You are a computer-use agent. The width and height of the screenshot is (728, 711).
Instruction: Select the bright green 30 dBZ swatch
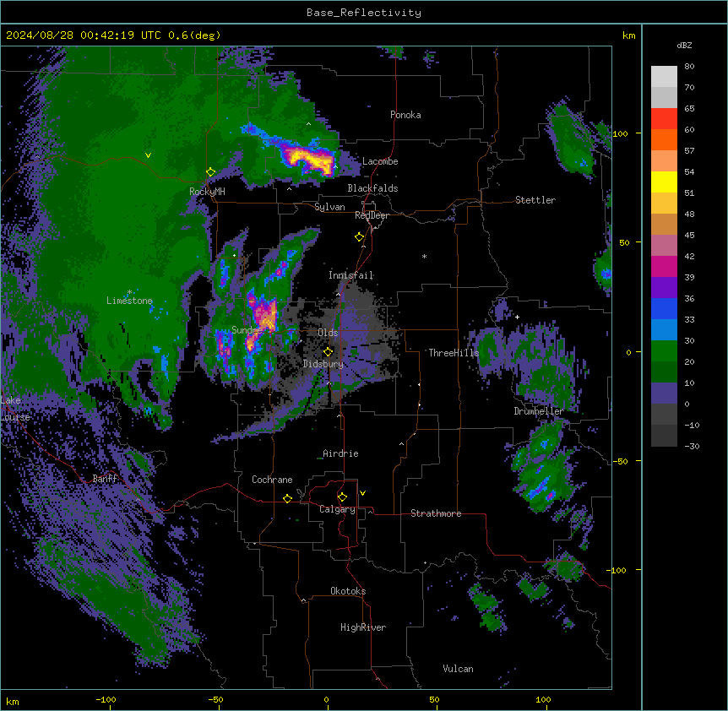point(664,351)
